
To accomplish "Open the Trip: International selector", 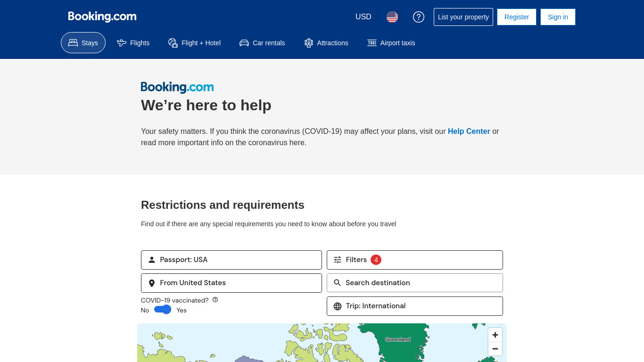I will [415, 306].
